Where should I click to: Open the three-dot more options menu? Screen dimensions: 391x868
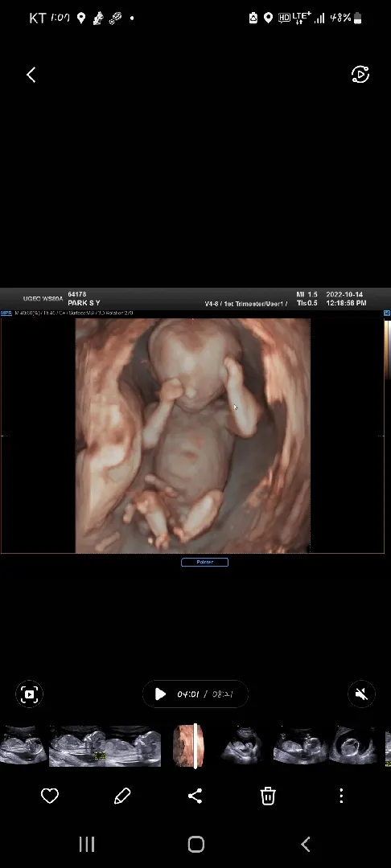tap(341, 796)
